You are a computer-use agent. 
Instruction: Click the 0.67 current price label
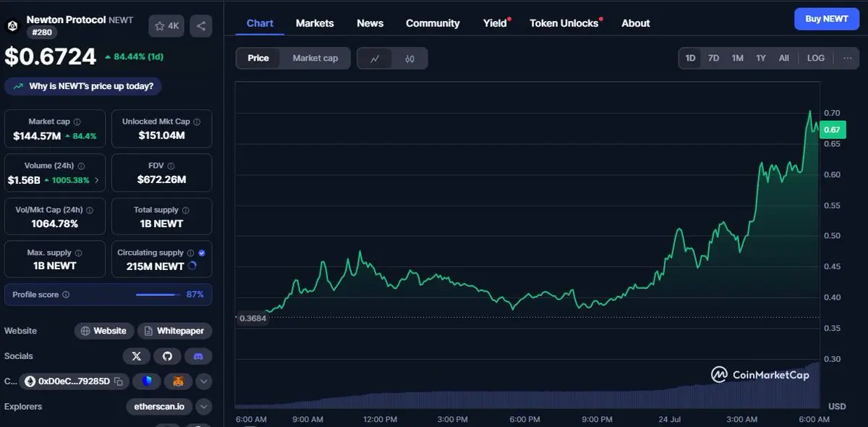click(833, 130)
